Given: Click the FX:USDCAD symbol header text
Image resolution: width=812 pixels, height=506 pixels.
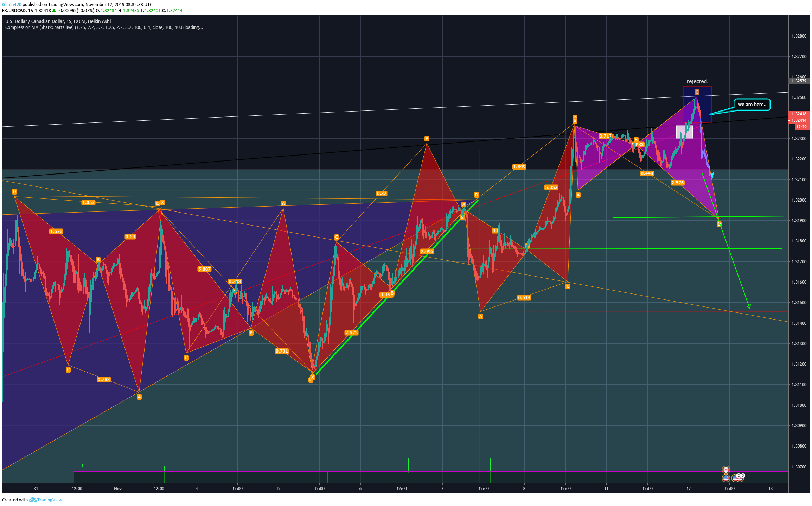Looking at the screenshot, I should tap(18, 11).
